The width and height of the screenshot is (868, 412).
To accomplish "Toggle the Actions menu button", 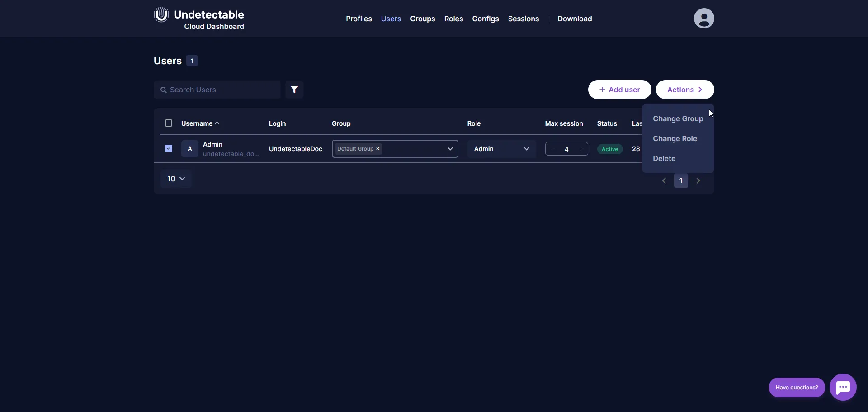I will [685, 90].
